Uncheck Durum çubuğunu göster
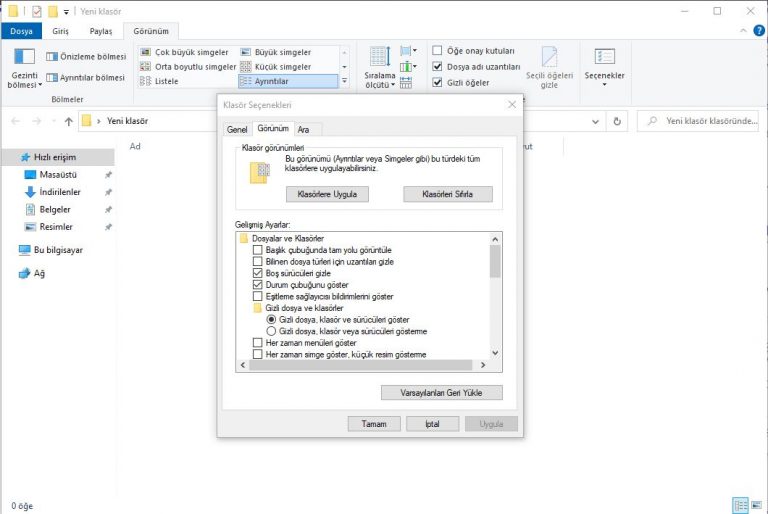Image resolution: width=768 pixels, height=514 pixels. pyautogui.click(x=258, y=285)
